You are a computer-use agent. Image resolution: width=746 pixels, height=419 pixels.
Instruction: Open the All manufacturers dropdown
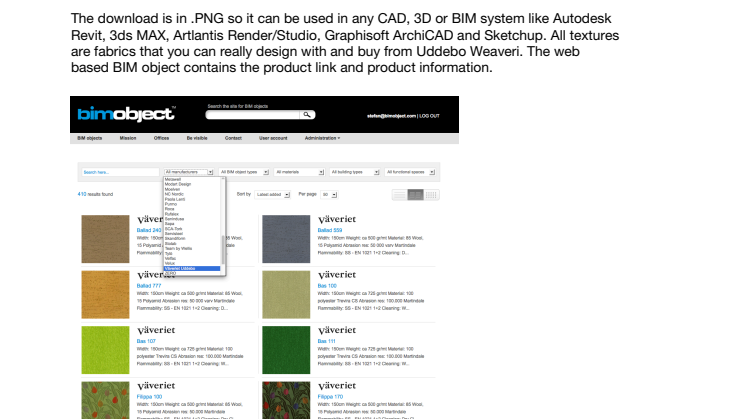[188, 172]
